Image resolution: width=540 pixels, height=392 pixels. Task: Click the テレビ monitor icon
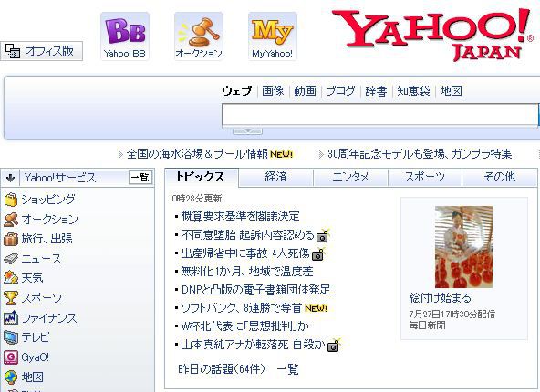tap(11, 337)
